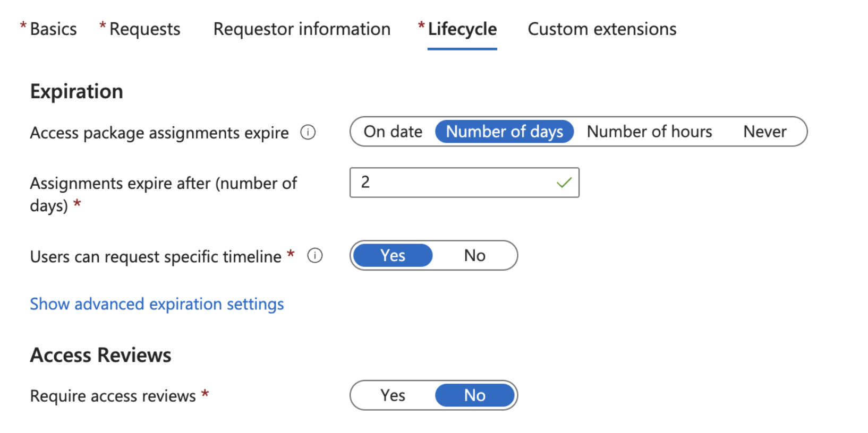868x433 pixels.
Task: Enable Yes for require access reviews
Action: tap(393, 395)
